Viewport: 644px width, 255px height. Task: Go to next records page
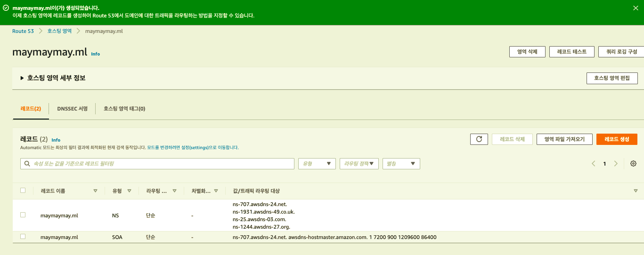pyautogui.click(x=616, y=164)
